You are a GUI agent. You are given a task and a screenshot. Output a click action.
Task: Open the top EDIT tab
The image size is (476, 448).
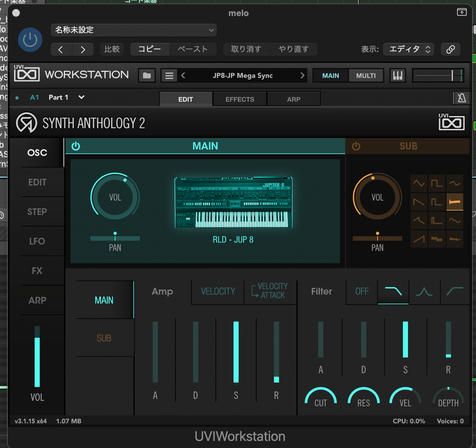(186, 99)
